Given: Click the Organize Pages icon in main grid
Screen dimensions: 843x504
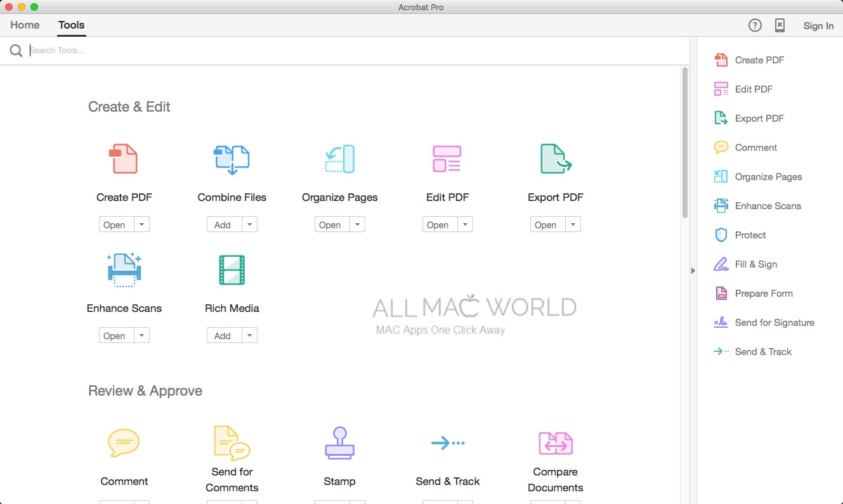Looking at the screenshot, I should (x=339, y=158).
